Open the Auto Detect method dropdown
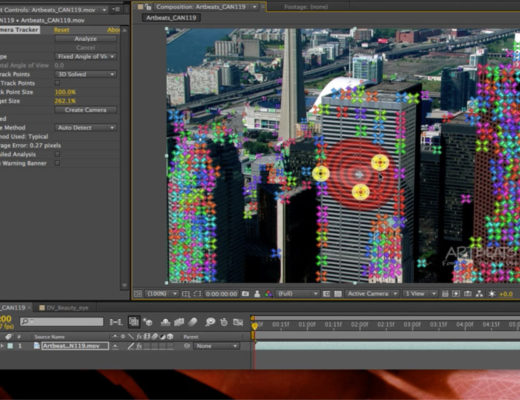Viewport: 520px width, 400px height. pos(86,127)
